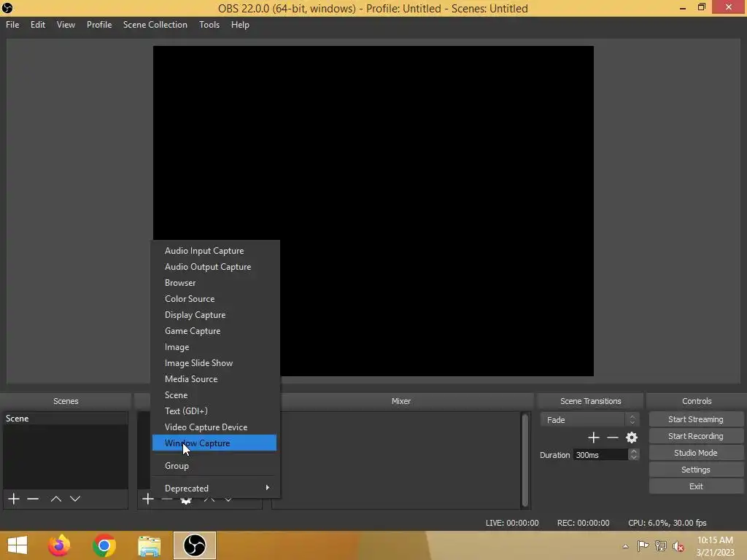
Task: Select the Scene list entry
Action: pos(65,419)
